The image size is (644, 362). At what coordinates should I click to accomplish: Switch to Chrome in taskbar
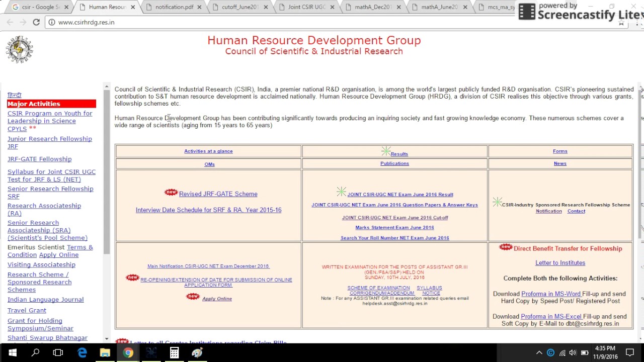128,353
